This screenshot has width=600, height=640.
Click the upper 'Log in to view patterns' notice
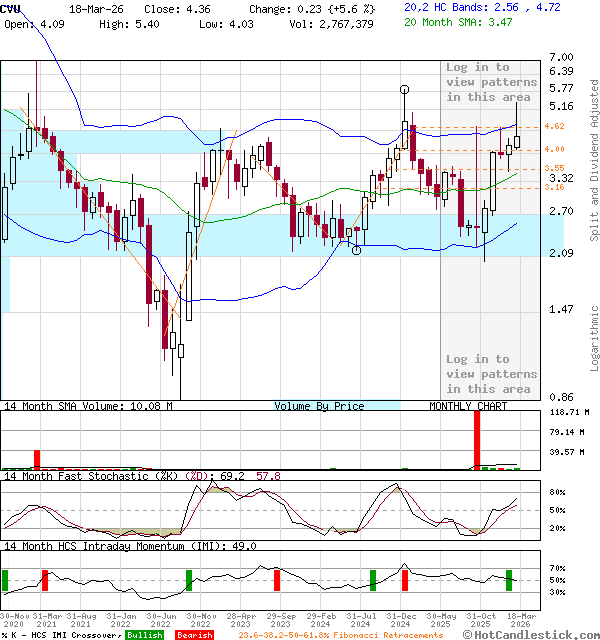point(491,82)
